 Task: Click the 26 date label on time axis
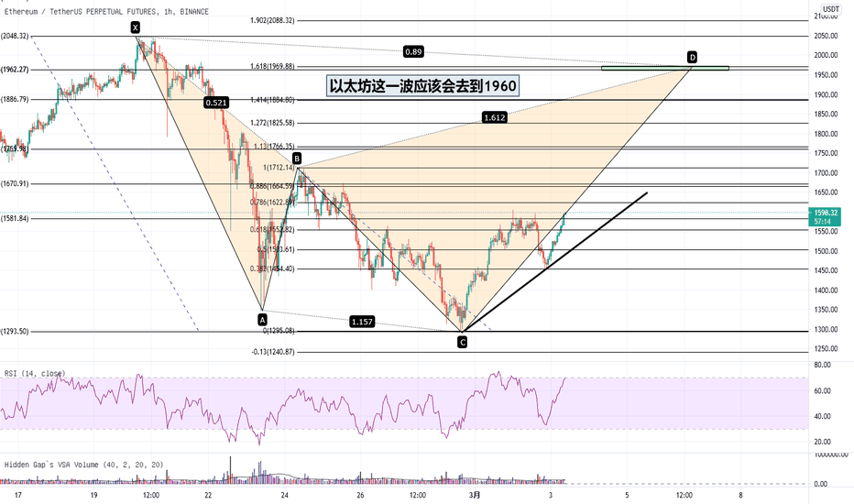point(360,495)
